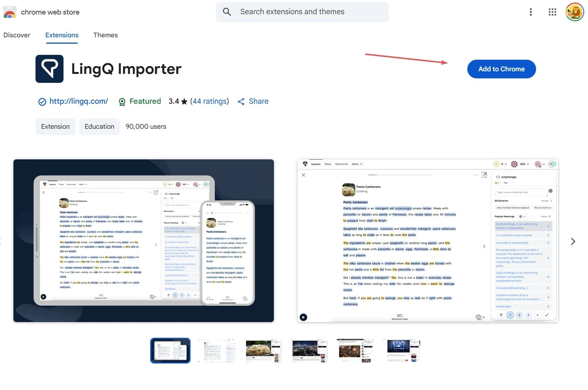Select the Extensions tab
This screenshot has width=588, height=390.
coord(62,35)
